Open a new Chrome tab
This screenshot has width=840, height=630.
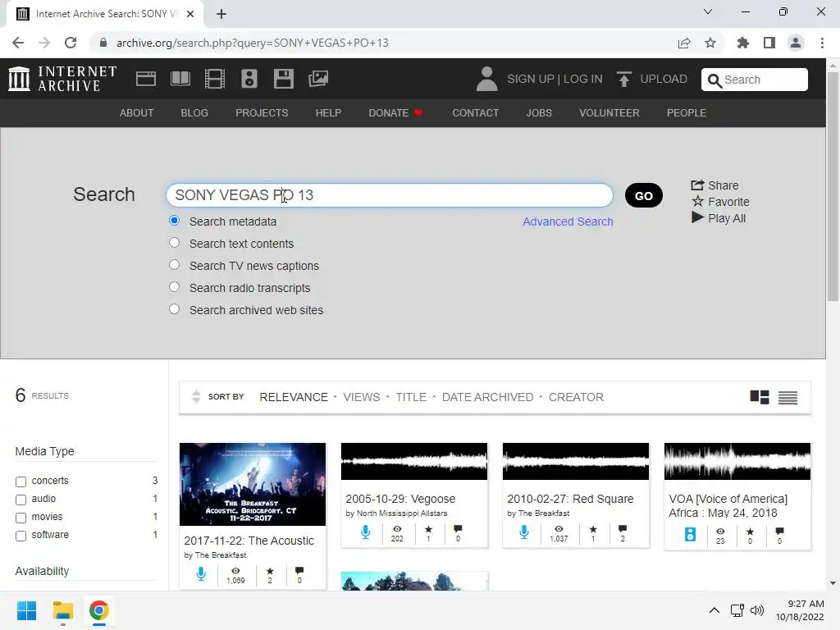pos(221,14)
